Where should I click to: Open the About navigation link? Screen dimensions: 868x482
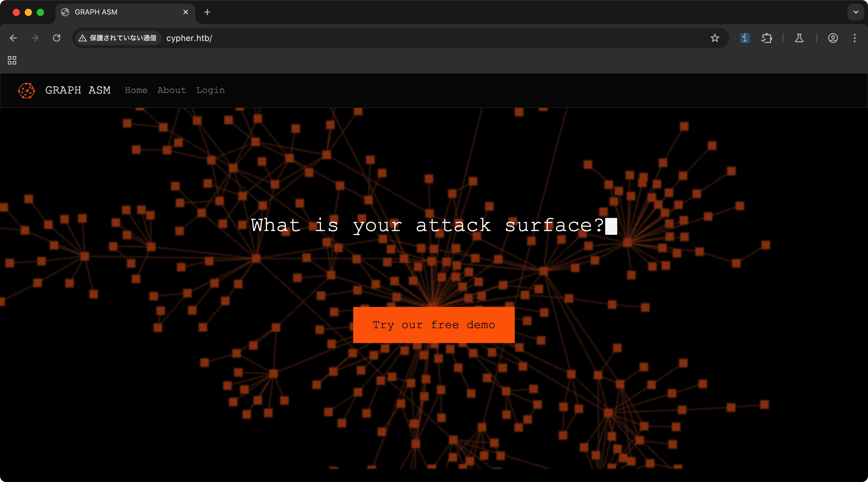(171, 90)
